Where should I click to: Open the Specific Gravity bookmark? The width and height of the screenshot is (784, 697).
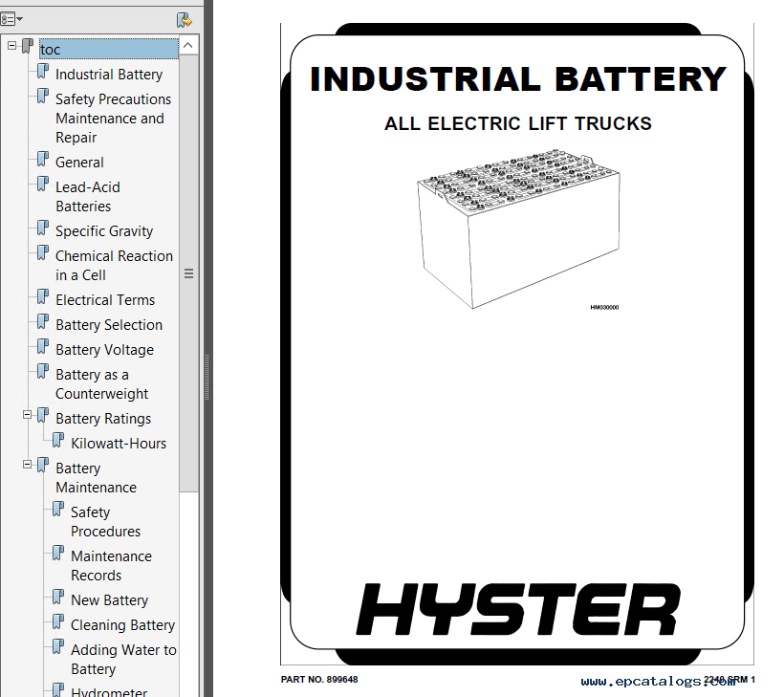pyautogui.click(x=104, y=231)
